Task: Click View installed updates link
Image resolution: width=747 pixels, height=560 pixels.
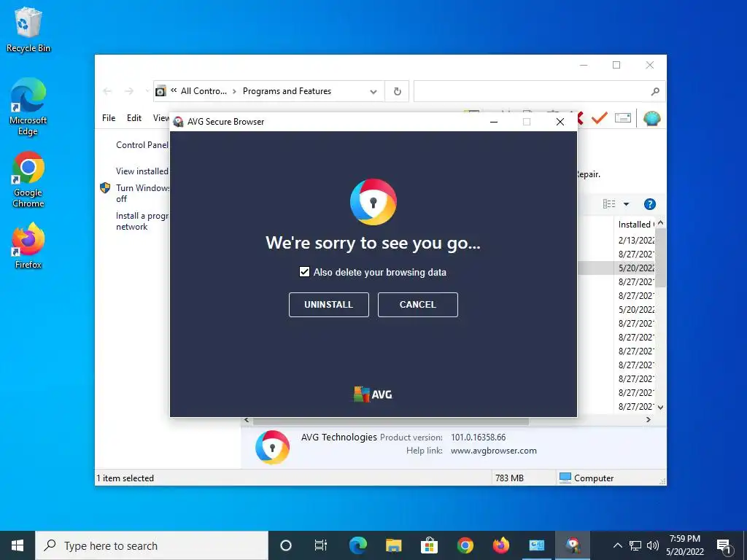Action: [x=142, y=171]
